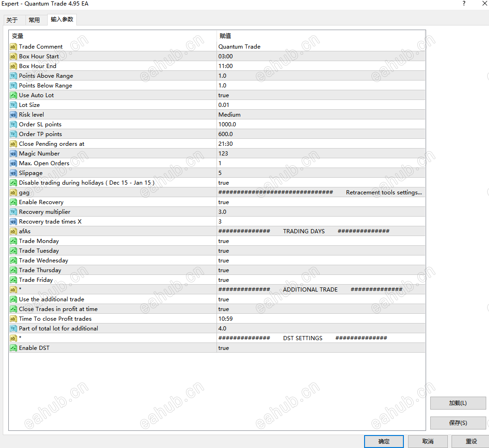The height and width of the screenshot is (448, 489).
Task: Click the Enable DST boolean icon
Action: [x=13, y=348]
